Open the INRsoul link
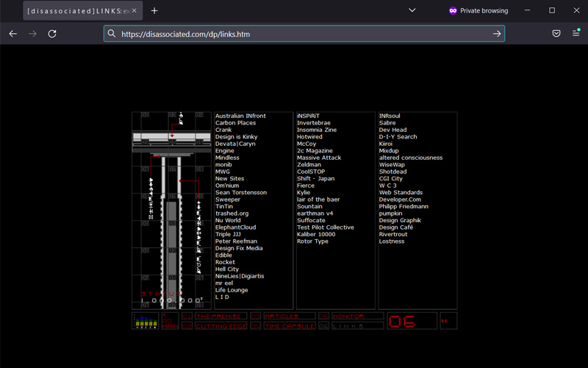The width and height of the screenshot is (588, 368). [x=390, y=116]
